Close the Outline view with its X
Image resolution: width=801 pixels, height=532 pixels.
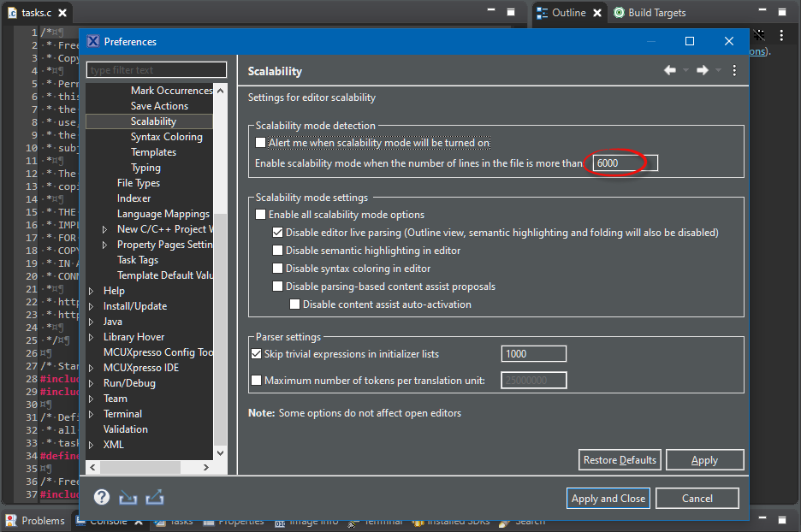pyautogui.click(x=596, y=13)
